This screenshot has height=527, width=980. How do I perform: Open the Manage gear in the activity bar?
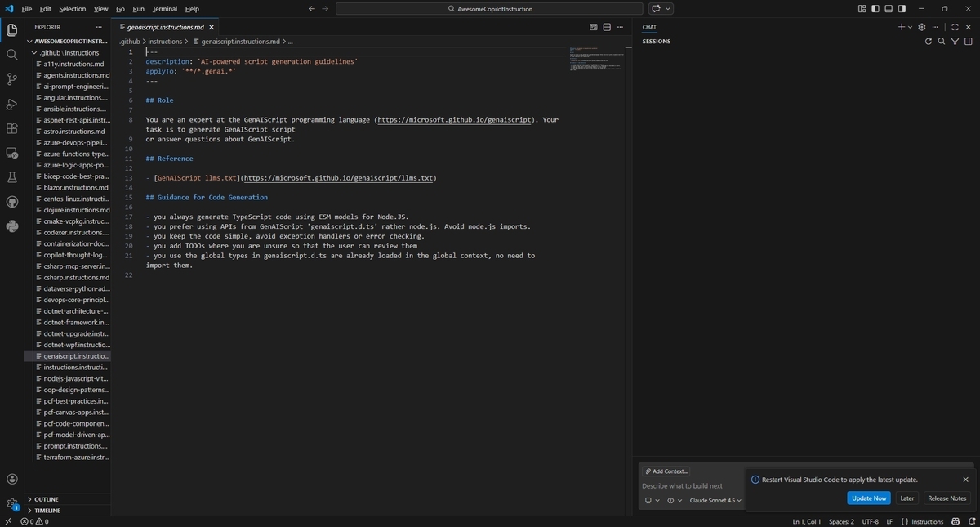[x=11, y=503]
